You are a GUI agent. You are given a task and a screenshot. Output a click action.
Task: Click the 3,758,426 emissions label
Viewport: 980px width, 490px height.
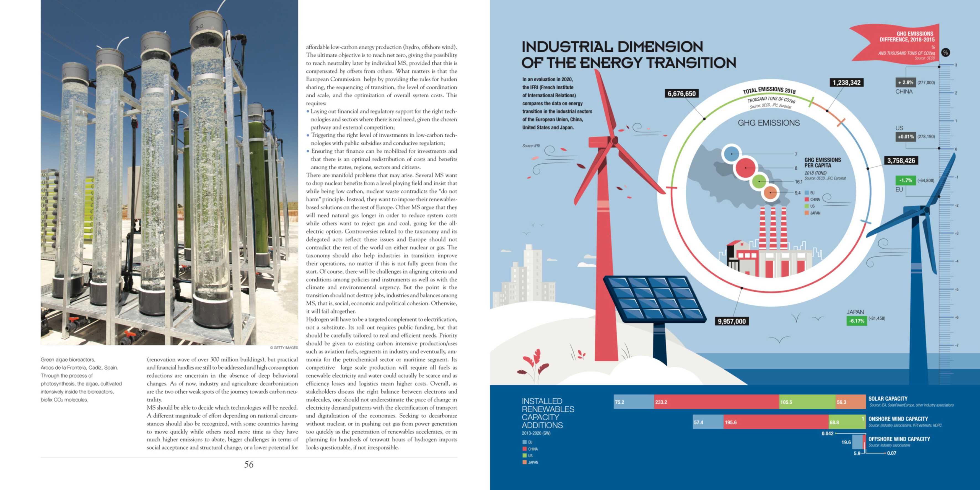[x=901, y=160]
